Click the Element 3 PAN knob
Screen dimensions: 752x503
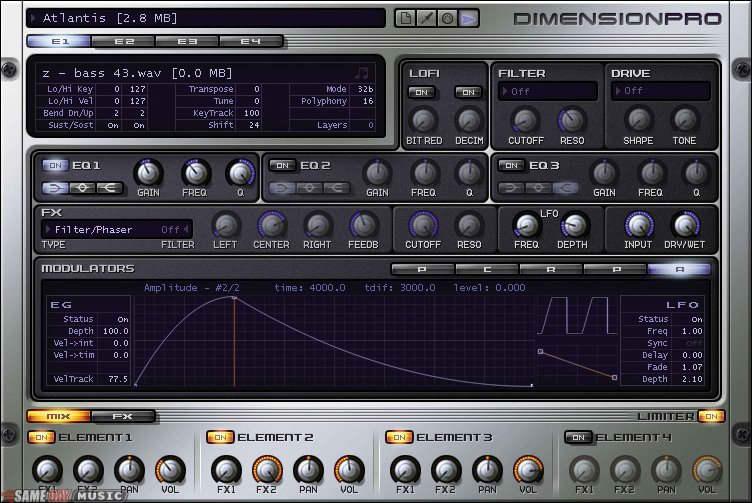(x=487, y=470)
